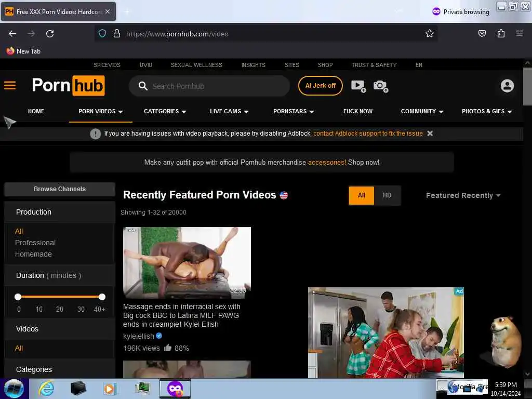
Task: Click the Save to Pocket icon
Action: click(x=482, y=33)
